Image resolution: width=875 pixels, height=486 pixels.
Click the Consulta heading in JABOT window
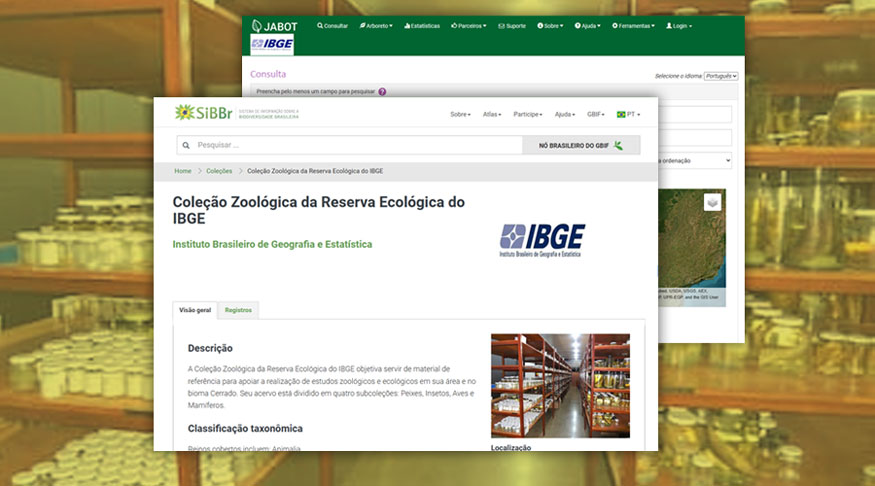[x=268, y=74]
